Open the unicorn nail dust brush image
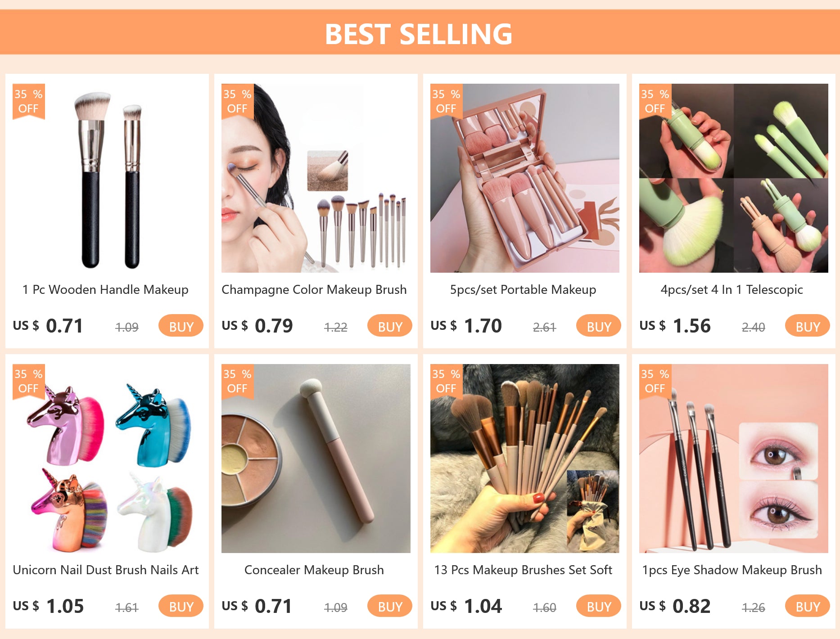 [x=107, y=459]
